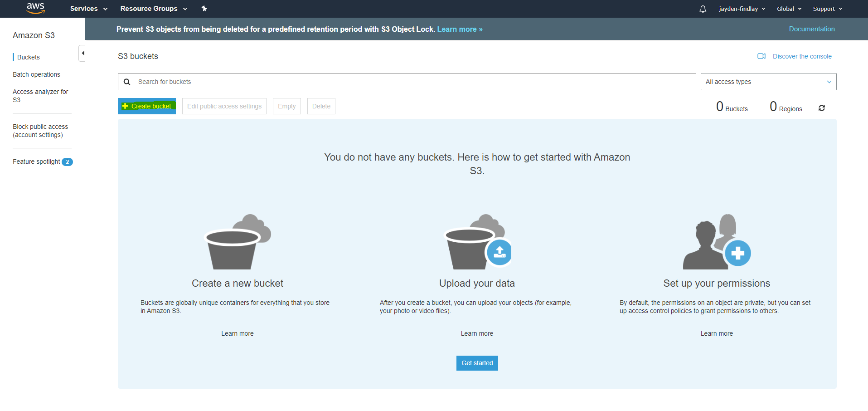Screen dimensions: 868x411
Task: Click Learn more about S3 Object Lock
Action: 459,29
